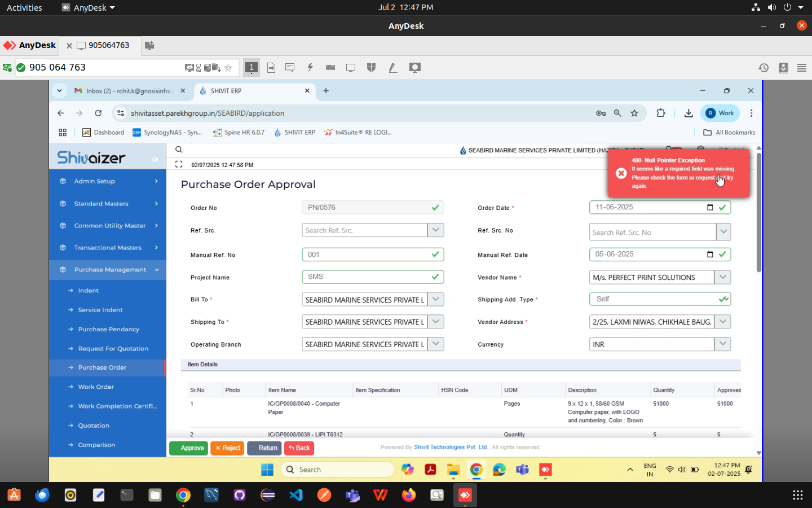Open the Vendor Name dropdown
The height and width of the screenshot is (508, 812).
722,277
